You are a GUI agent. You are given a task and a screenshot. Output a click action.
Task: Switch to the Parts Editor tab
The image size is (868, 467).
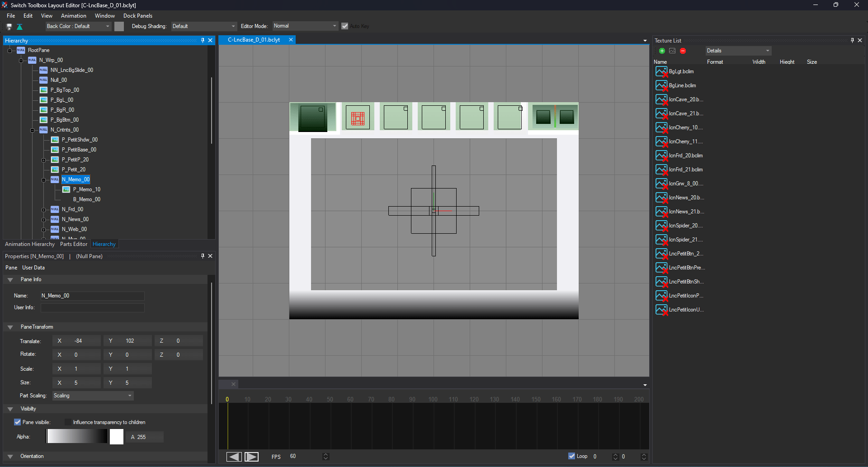(x=74, y=244)
